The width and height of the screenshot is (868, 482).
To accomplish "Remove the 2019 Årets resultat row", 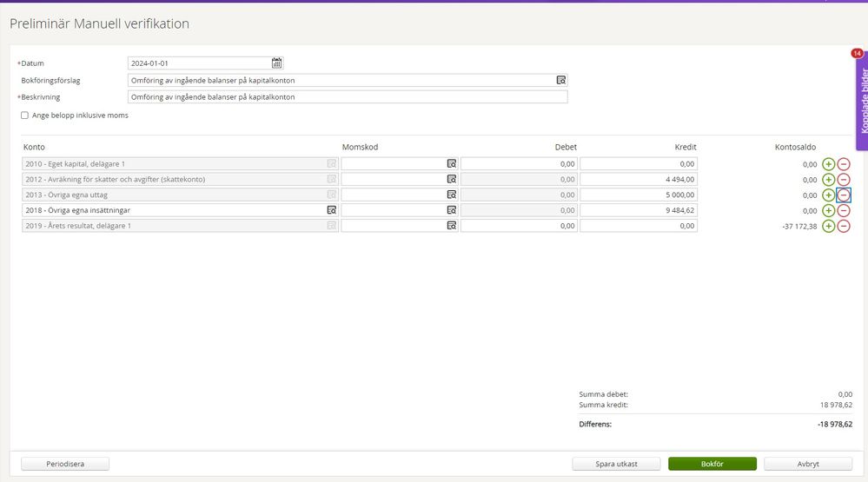I will (x=844, y=226).
